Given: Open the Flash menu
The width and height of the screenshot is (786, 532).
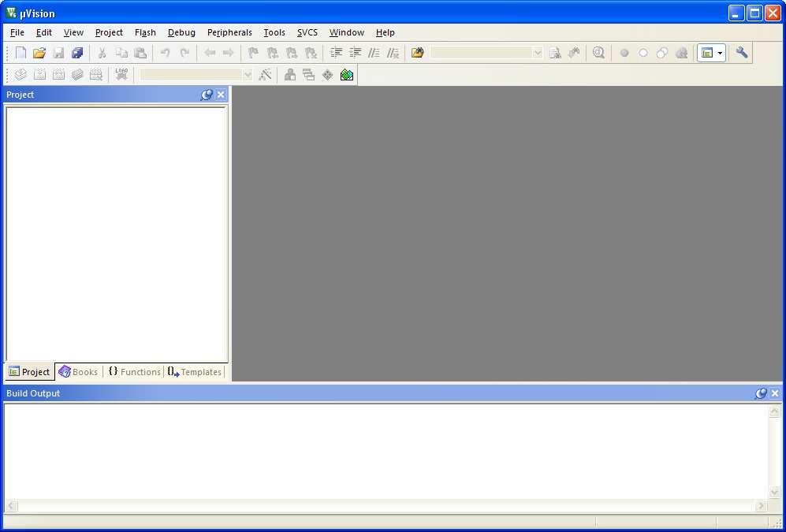Looking at the screenshot, I should point(145,32).
